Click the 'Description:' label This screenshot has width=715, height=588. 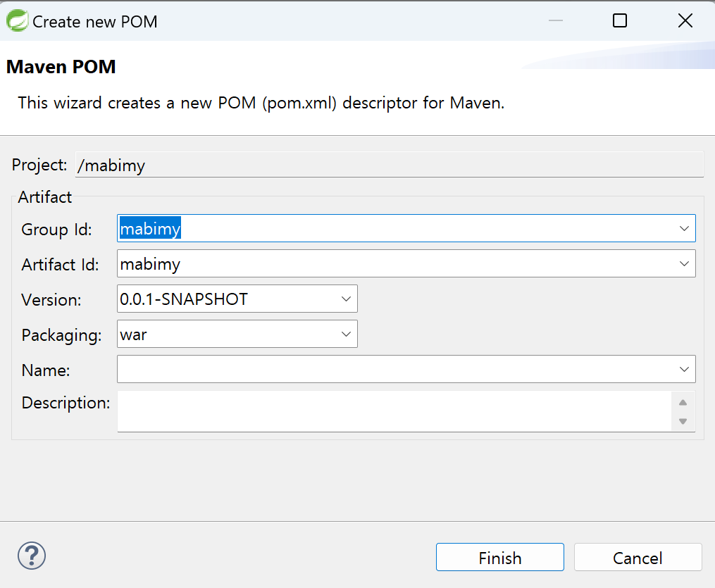pyautogui.click(x=66, y=403)
